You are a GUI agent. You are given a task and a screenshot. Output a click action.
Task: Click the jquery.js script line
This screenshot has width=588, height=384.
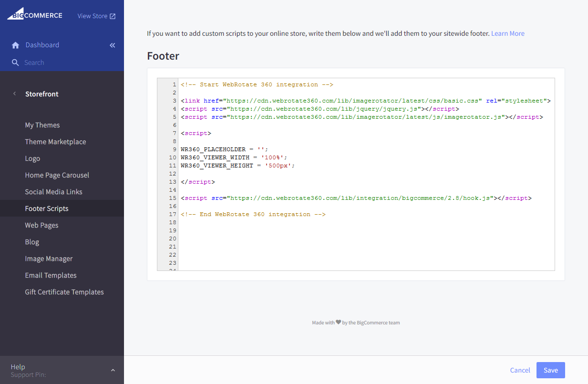[320, 109]
